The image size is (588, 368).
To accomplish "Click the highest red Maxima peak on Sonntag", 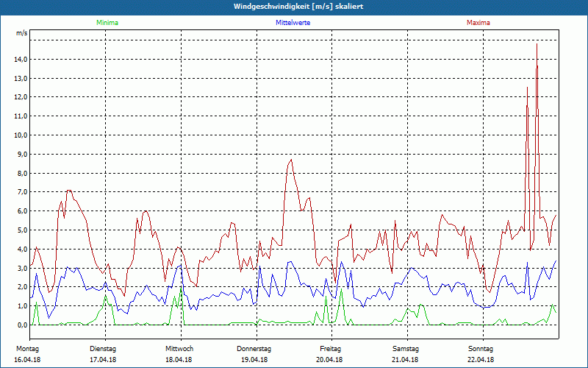I will [537, 44].
